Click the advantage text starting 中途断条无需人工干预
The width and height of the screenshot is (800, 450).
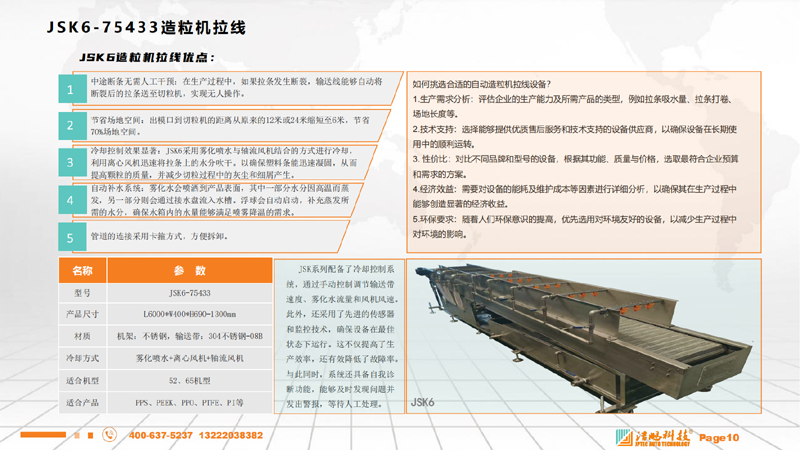237,87
